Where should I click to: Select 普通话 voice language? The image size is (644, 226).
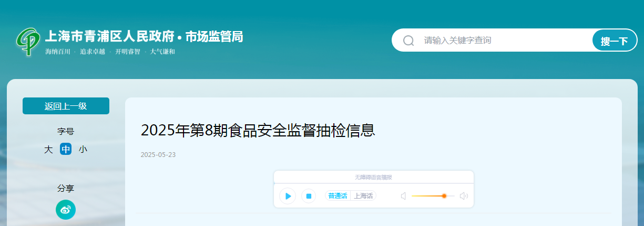click(x=338, y=196)
